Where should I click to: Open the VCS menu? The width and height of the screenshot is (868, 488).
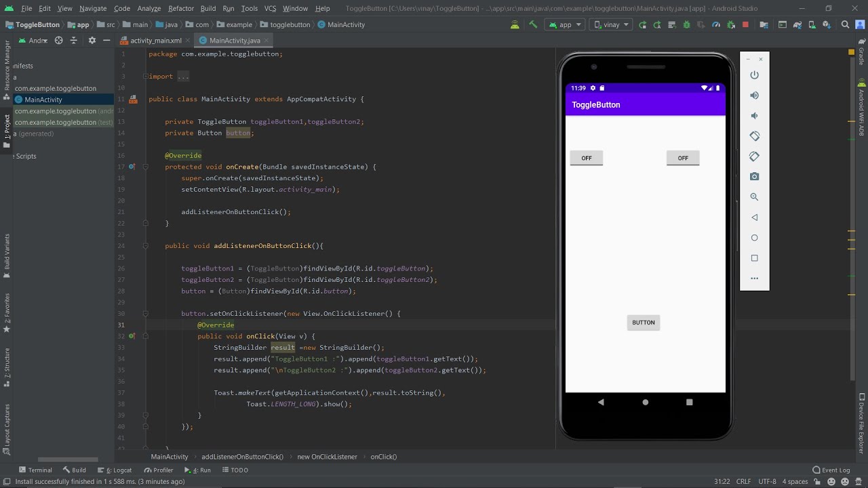270,8
